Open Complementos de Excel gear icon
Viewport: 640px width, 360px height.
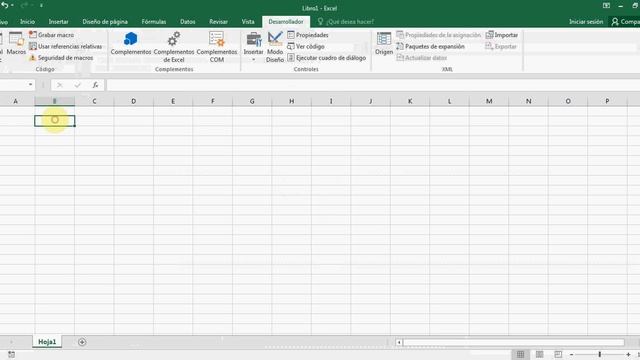174,47
